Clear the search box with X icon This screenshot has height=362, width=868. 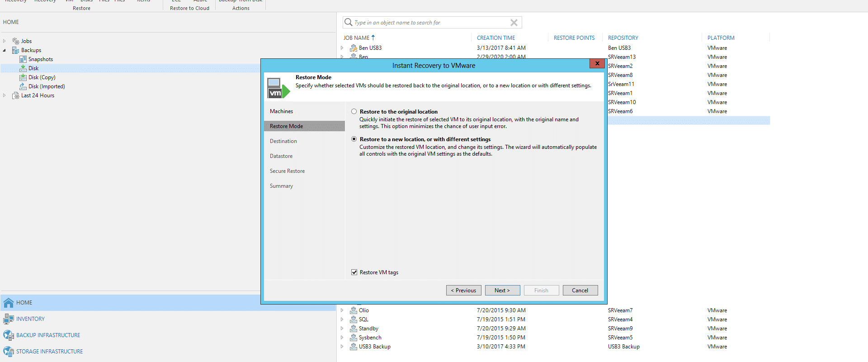tap(514, 23)
